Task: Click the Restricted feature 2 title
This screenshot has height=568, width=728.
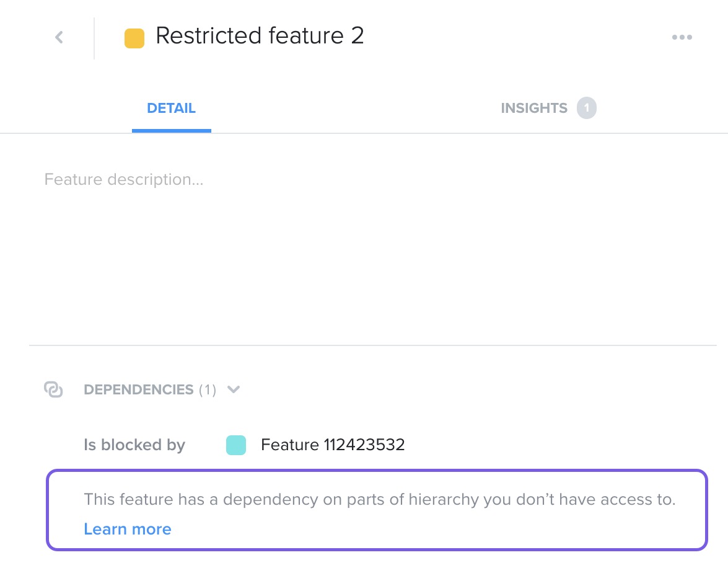Action: [260, 36]
